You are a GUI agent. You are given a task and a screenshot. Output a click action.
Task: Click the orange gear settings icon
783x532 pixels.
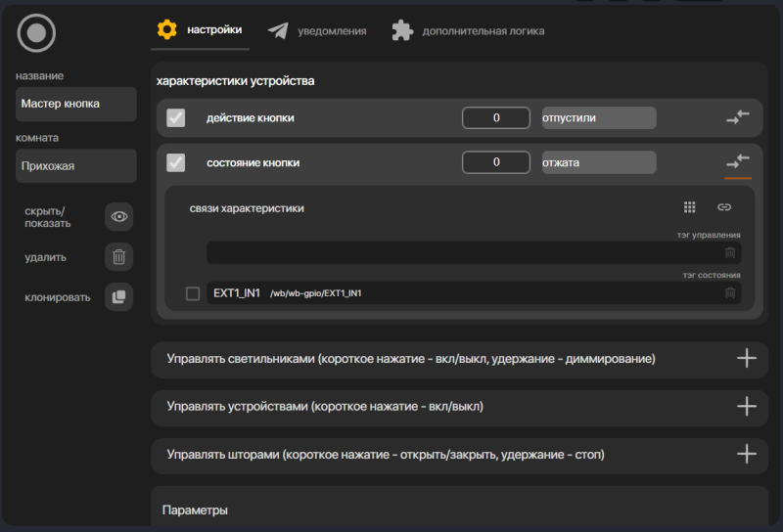[x=166, y=29]
